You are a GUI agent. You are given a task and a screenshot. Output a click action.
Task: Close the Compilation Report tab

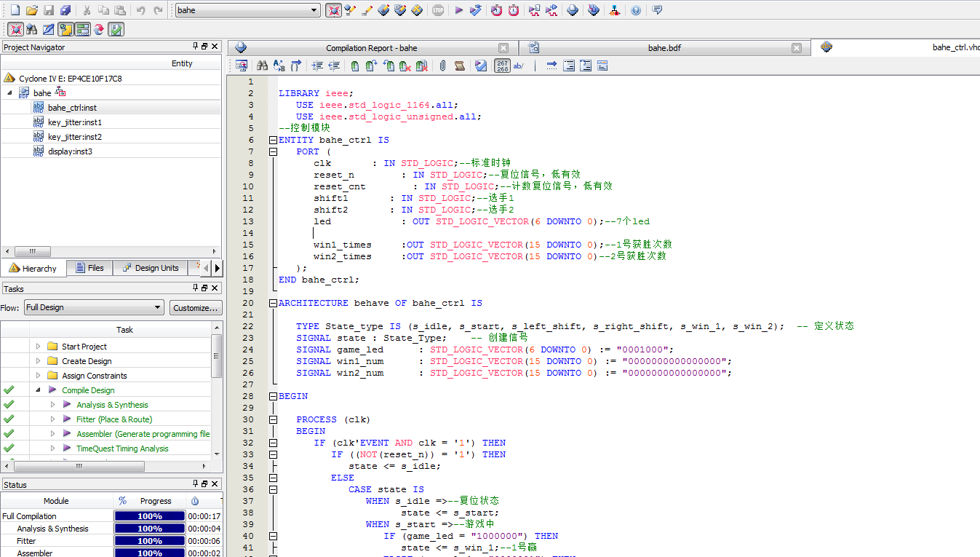click(503, 48)
